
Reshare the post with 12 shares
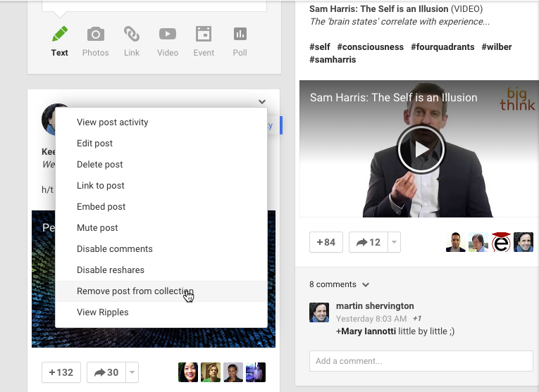click(368, 242)
